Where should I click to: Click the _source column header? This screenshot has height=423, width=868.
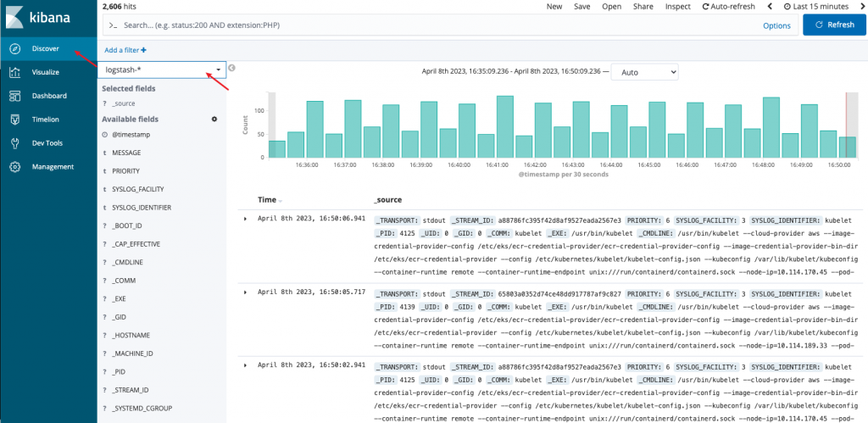(x=387, y=200)
